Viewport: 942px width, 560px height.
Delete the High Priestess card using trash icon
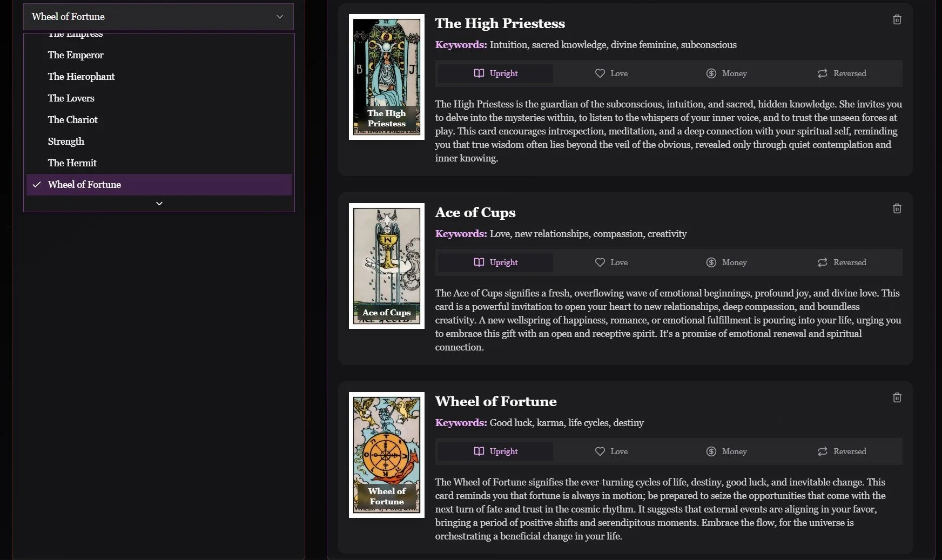click(897, 19)
